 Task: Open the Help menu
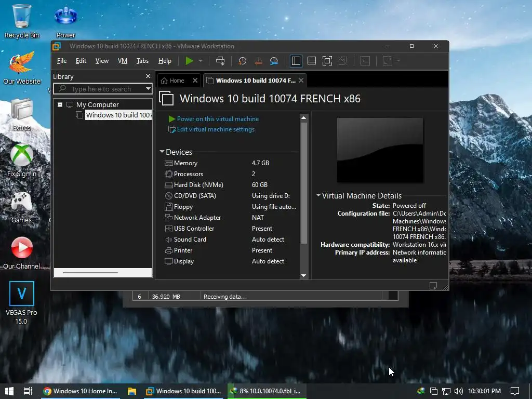tap(165, 61)
